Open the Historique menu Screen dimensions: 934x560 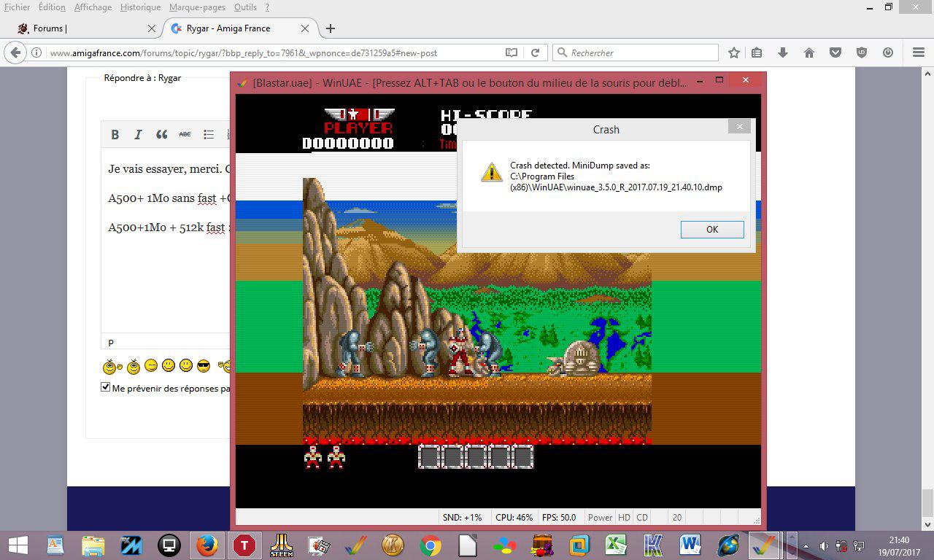point(140,7)
